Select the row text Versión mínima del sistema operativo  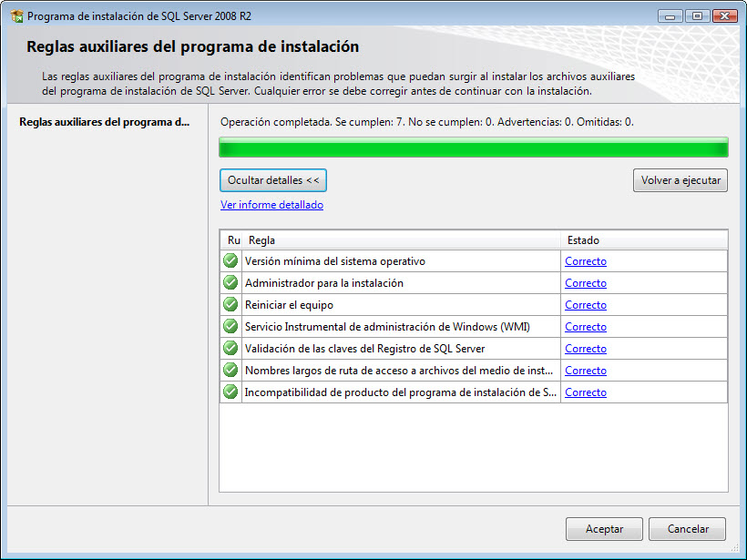(x=335, y=261)
